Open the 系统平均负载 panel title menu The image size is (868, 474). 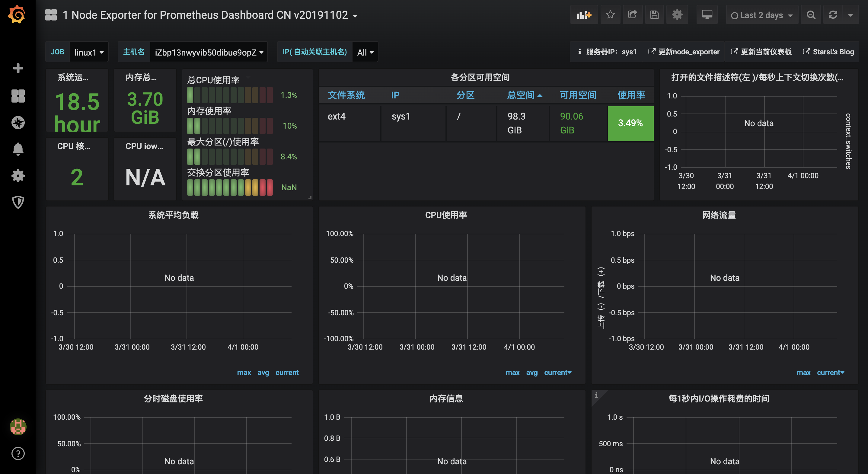click(x=174, y=215)
